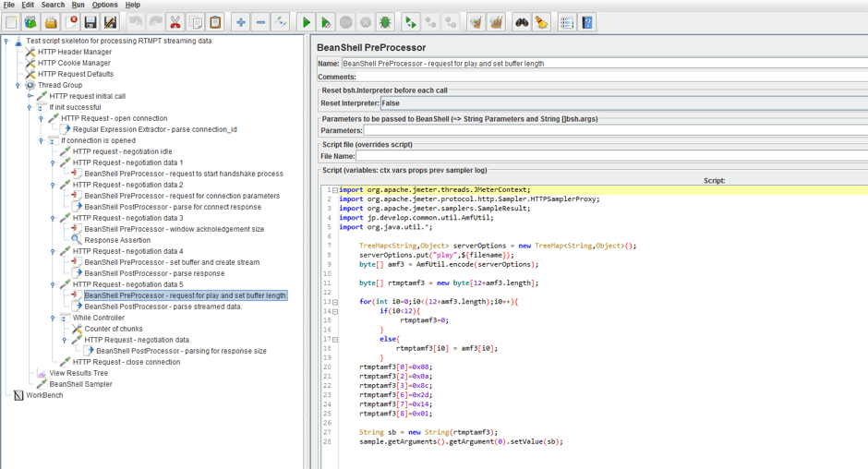The image size is (868, 469).
Task: Select the Response Assertion tree item
Action: tap(117, 240)
